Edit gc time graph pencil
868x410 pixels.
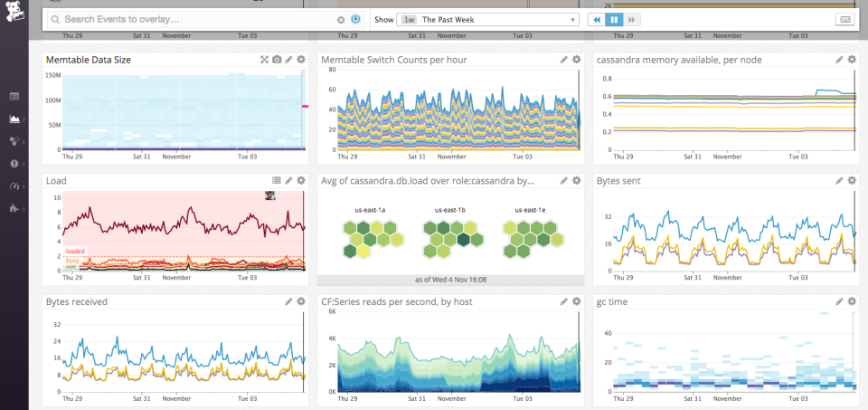coord(839,300)
